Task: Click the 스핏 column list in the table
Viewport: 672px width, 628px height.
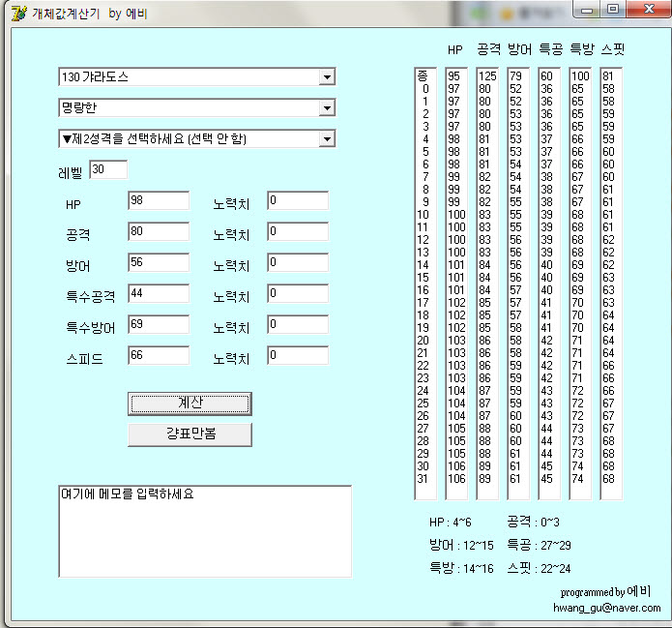Action: click(x=611, y=284)
